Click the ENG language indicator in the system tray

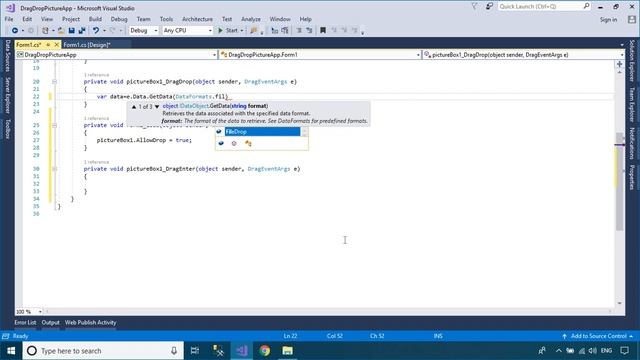click(x=607, y=351)
